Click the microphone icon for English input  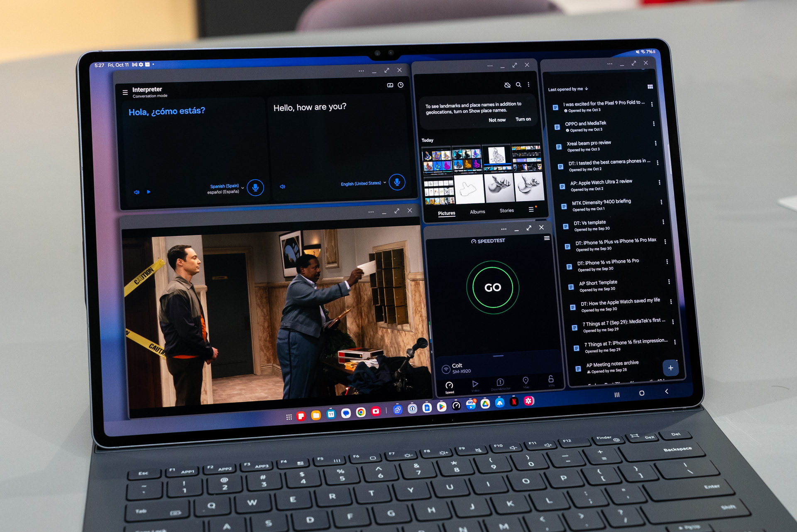[394, 186]
